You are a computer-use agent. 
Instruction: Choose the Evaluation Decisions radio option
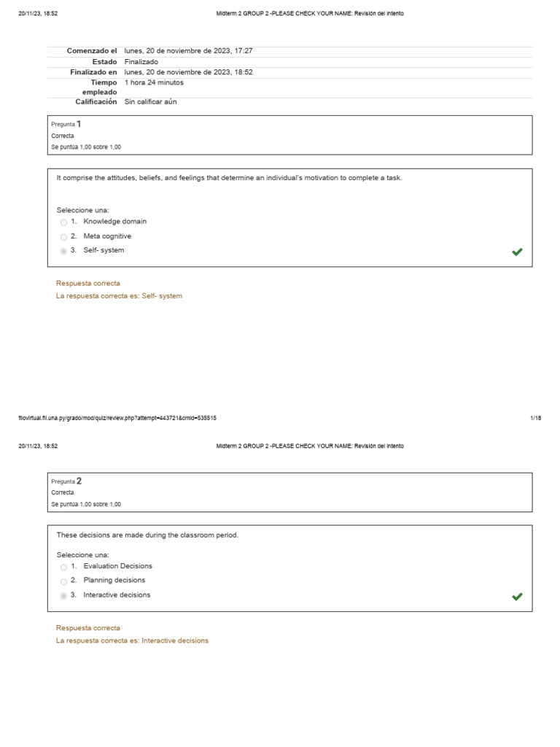pyautogui.click(x=64, y=567)
